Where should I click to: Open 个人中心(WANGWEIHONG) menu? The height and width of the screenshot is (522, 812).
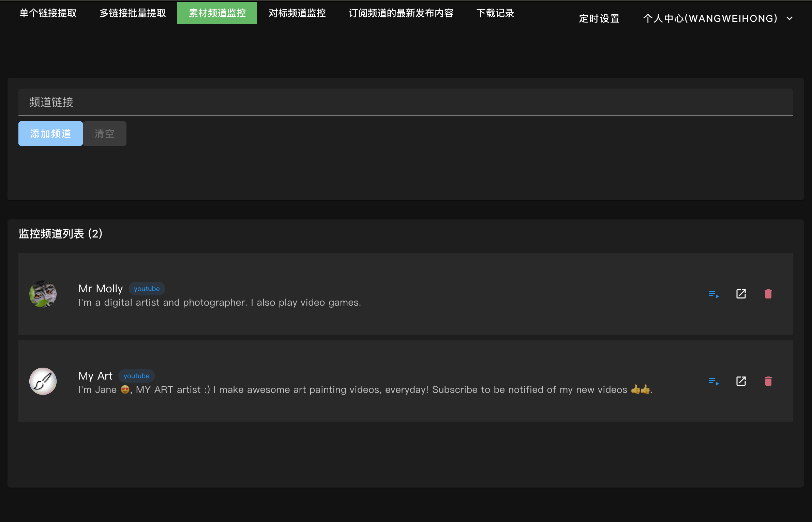710,18
